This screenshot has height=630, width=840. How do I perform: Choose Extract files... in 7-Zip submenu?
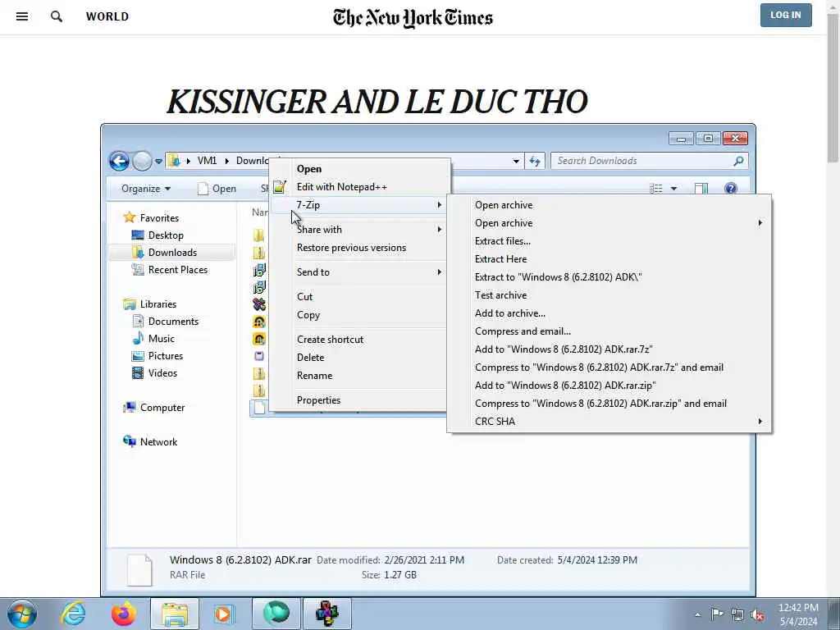pyautogui.click(x=609, y=241)
